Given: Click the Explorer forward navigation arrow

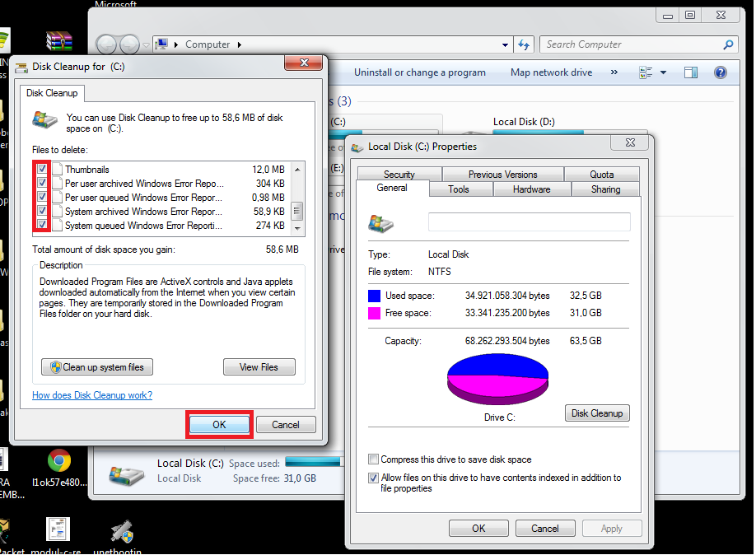Looking at the screenshot, I should [129, 44].
